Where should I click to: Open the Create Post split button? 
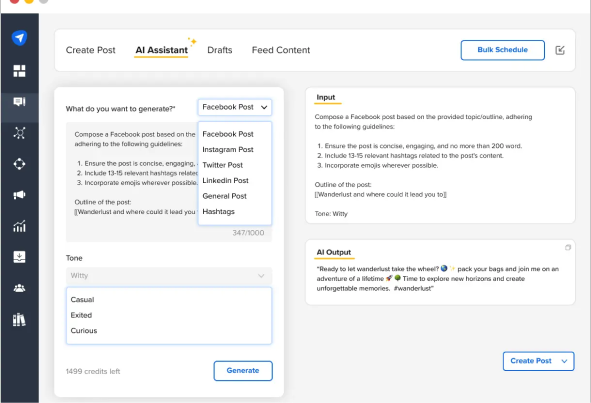pos(538,361)
